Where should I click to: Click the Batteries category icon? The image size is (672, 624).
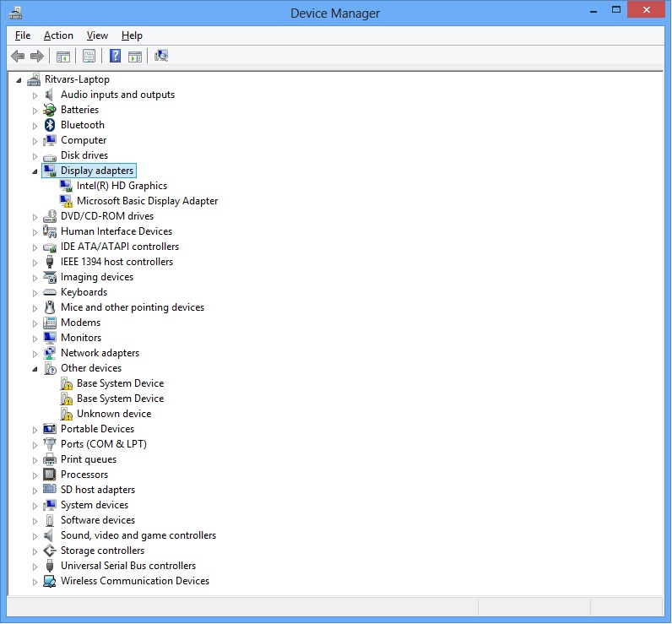[x=50, y=110]
